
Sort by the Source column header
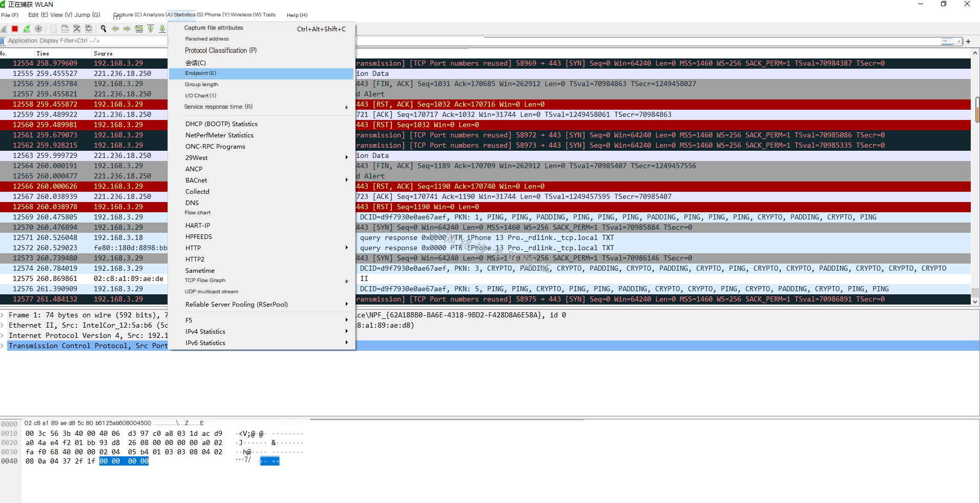tap(130, 53)
